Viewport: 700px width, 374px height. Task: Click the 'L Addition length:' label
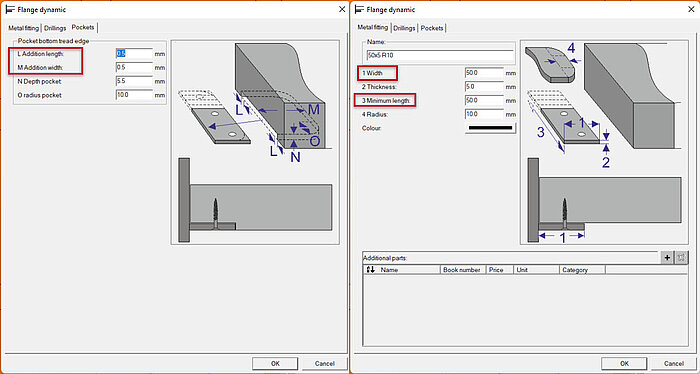click(x=41, y=54)
